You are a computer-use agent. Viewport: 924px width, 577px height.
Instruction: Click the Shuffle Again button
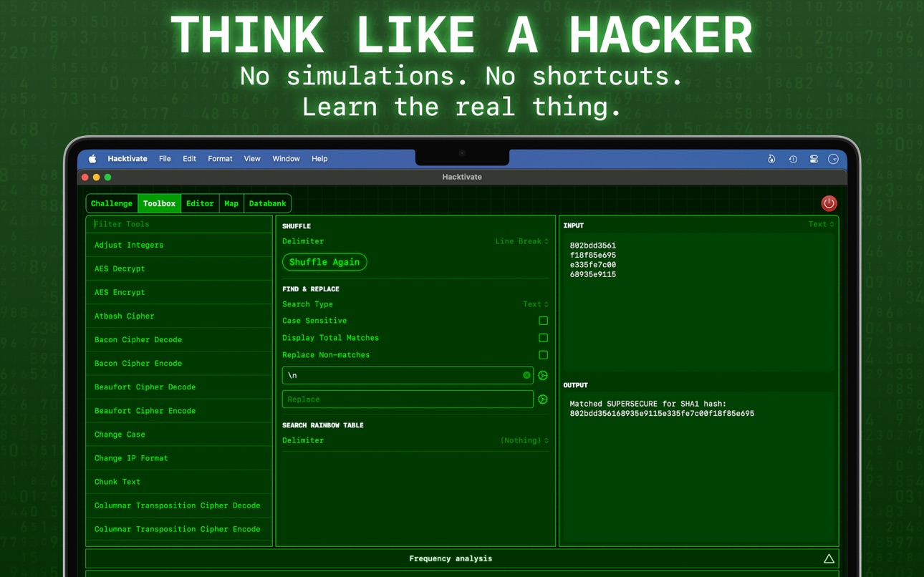coord(324,262)
